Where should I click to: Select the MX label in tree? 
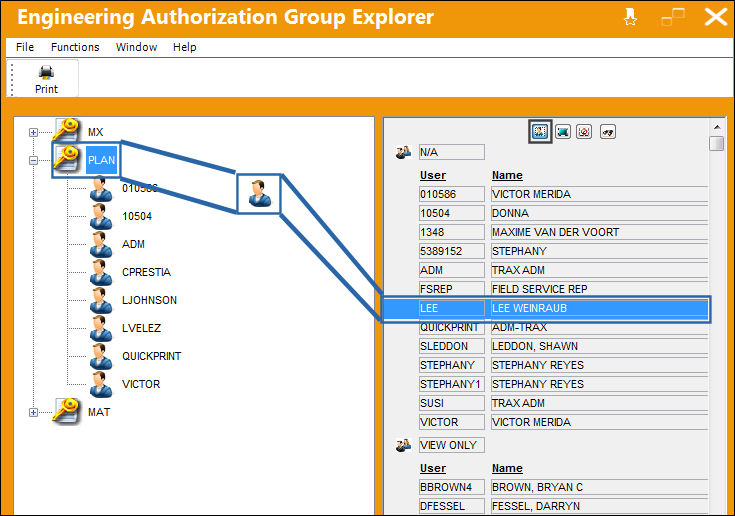tap(96, 132)
